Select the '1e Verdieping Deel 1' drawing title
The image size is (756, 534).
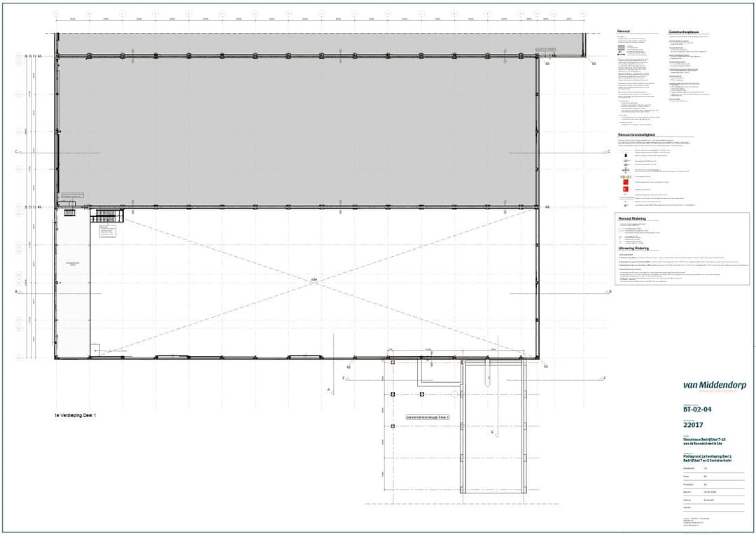click(75, 416)
